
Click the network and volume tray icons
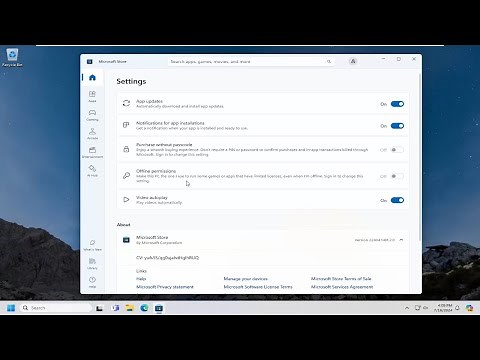click(422, 308)
